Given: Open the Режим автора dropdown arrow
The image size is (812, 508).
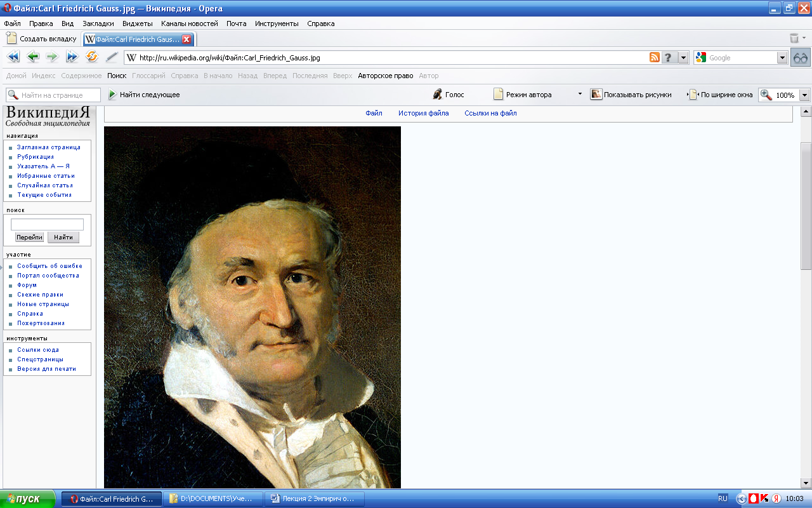Looking at the screenshot, I should point(580,94).
